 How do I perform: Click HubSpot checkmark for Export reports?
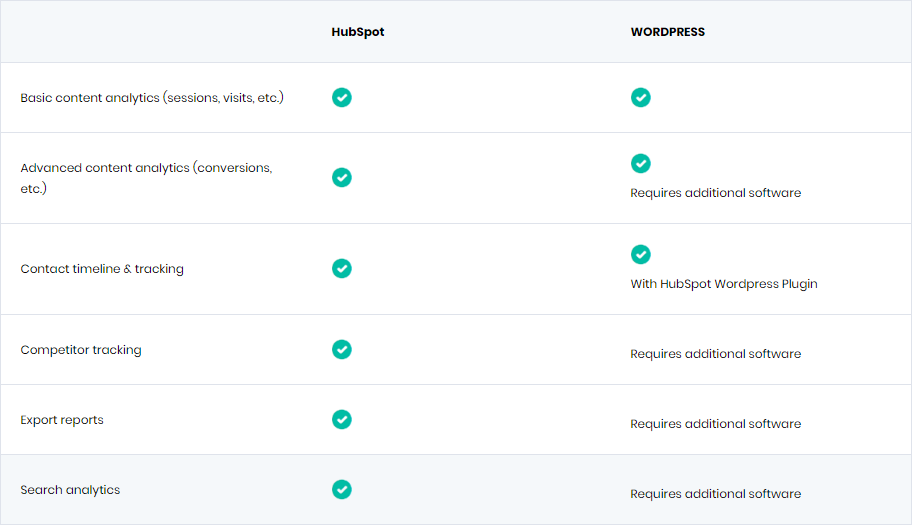tap(341, 419)
